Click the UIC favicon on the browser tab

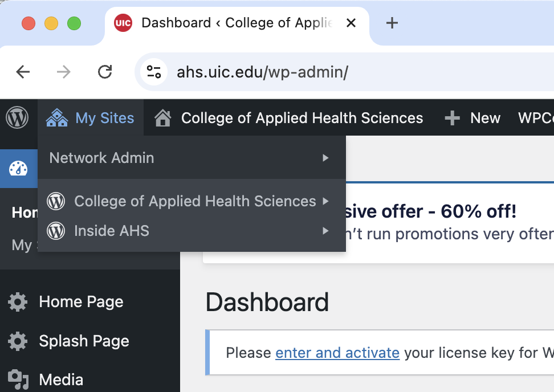point(123,23)
